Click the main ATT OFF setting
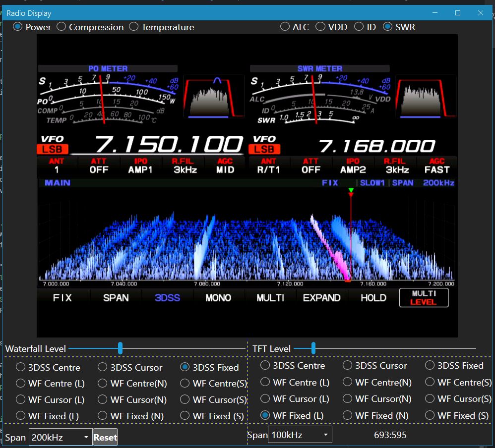Viewport: 495px width, 448px height. click(x=99, y=166)
